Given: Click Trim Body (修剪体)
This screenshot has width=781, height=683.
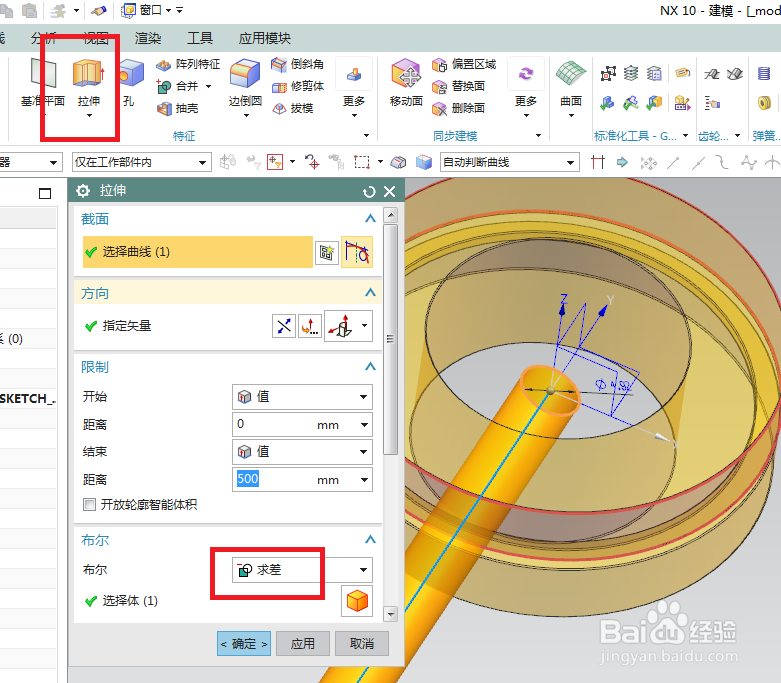Looking at the screenshot, I should 298,86.
